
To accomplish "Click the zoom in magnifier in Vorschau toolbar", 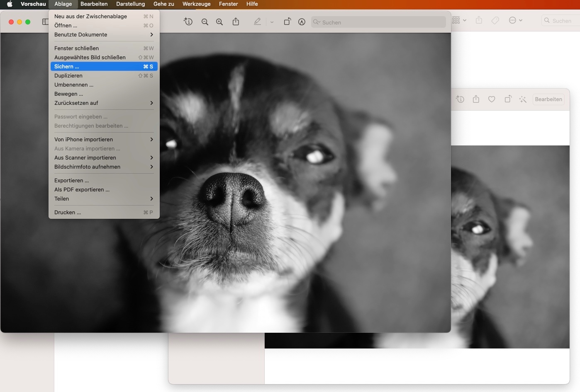I will pos(219,22).
